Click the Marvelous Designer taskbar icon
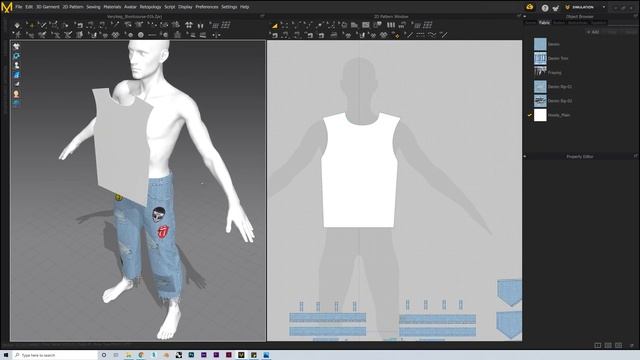640x360 pixels. pyautogui.click(x=241, y=355)
